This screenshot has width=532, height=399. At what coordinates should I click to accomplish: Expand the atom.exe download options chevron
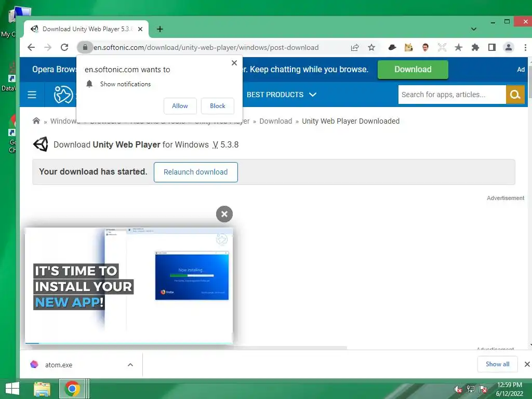tap(130, 365)
